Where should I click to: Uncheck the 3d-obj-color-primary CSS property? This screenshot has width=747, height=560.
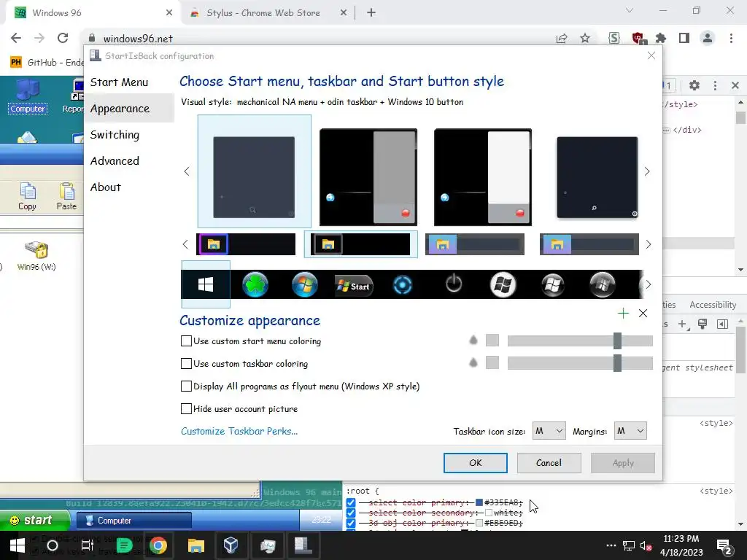[x=351, y=523]
